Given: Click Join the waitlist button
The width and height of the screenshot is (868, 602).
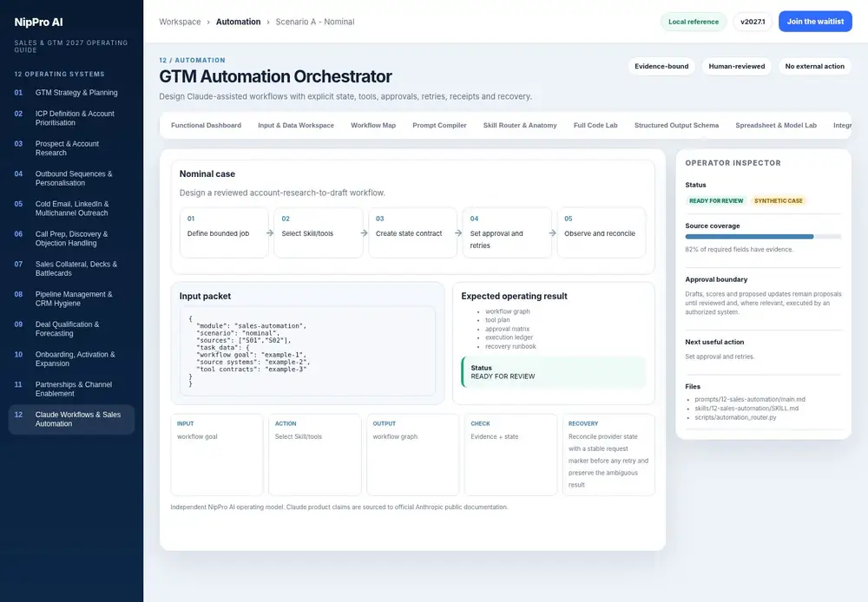Looking at the screenshot, I should [815, 22].
